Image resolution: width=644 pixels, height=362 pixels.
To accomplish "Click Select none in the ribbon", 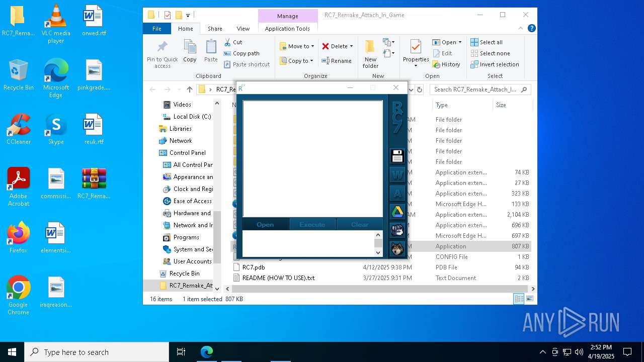I will pyautogui.click(x=490, y=53).
